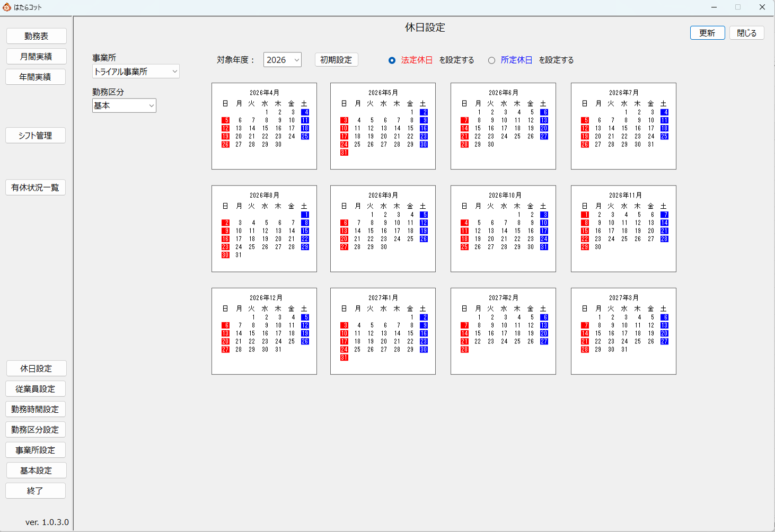Open 勤務時間設定 in the sidebar
The width and height of the screenshot is (775, 532).
(36, 410)
